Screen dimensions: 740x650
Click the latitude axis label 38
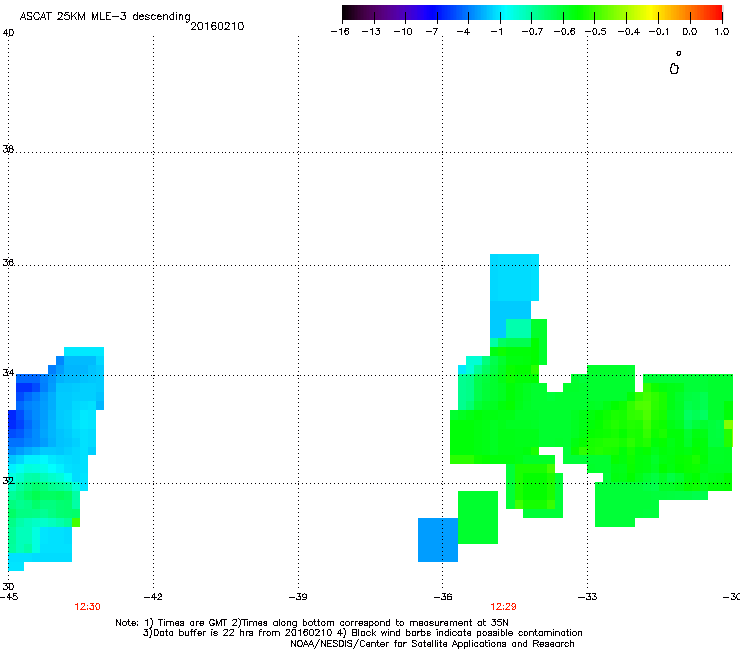point(8,149)
